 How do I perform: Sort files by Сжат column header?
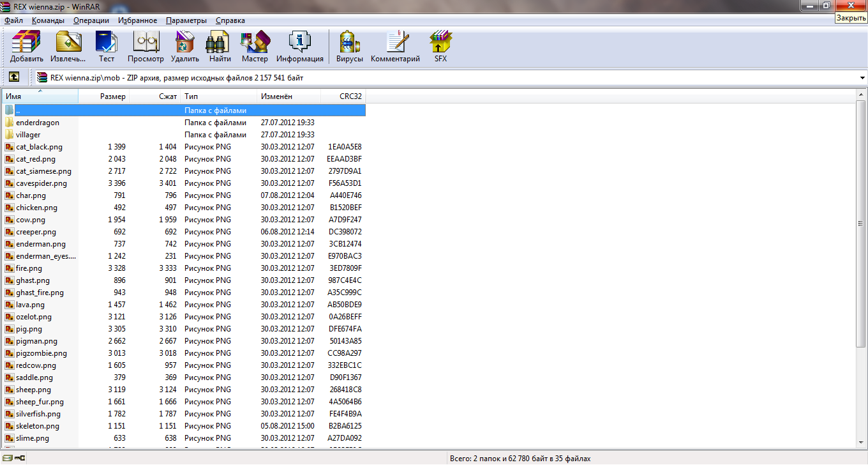pyautogui.click(x=154, y=96)
